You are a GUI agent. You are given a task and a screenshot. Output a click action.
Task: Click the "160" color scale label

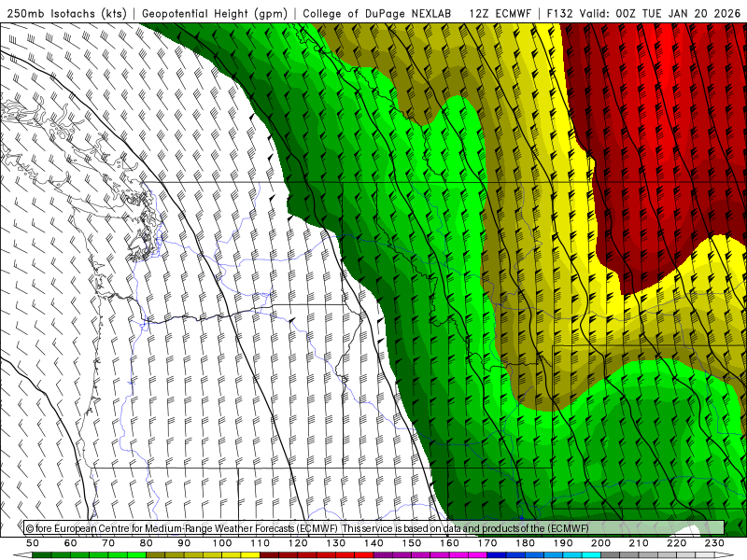[x=449, y=543]
